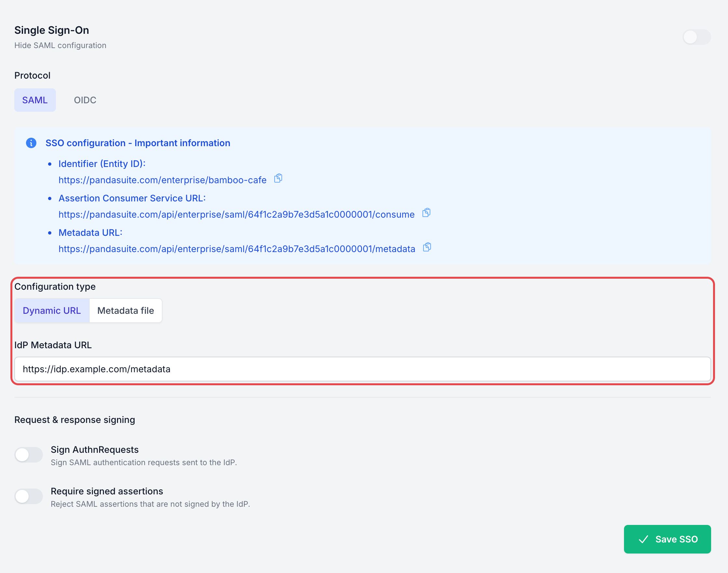Viewport: 728px width, 573px height.
Task: Click Hide SAML configuration link
Action: [60, 45]
